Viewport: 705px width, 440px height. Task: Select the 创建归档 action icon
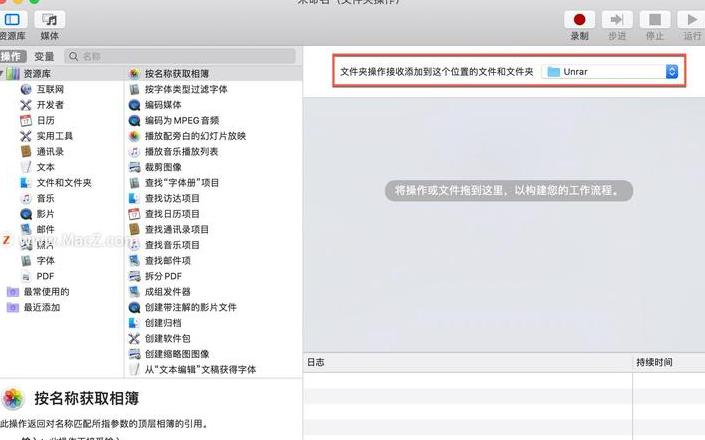pyautogui.click(x=134, y=323)
